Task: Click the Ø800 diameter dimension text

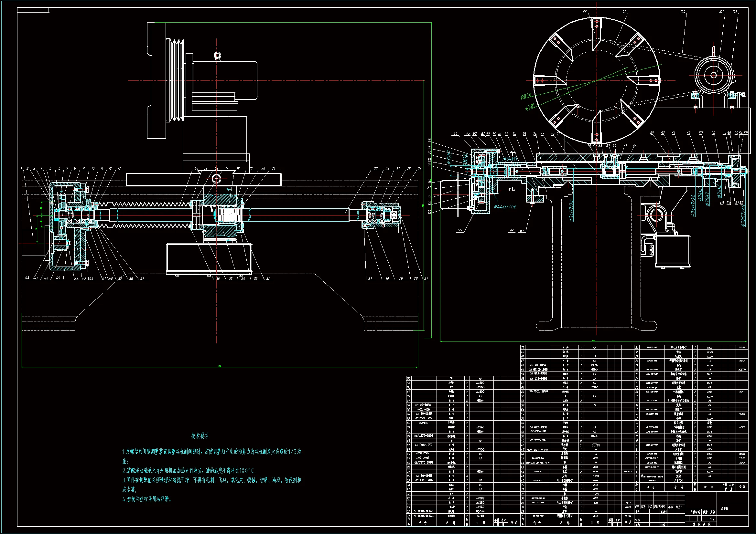Action: click(x=526, y=96)
